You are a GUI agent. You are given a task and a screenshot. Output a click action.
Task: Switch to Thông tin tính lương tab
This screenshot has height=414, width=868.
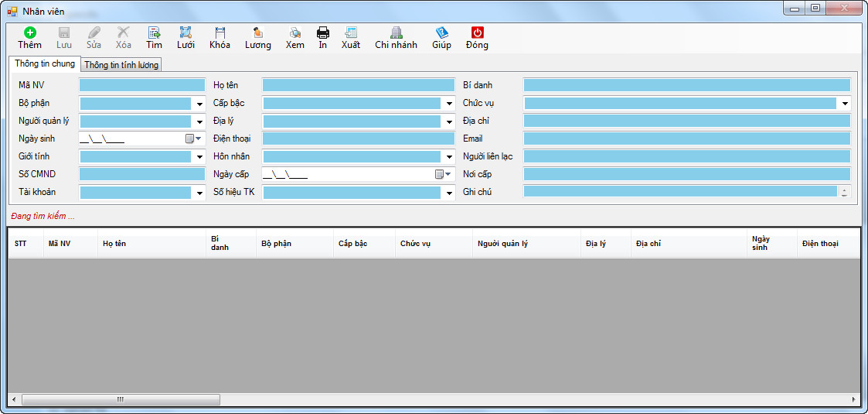pos(122,65)
